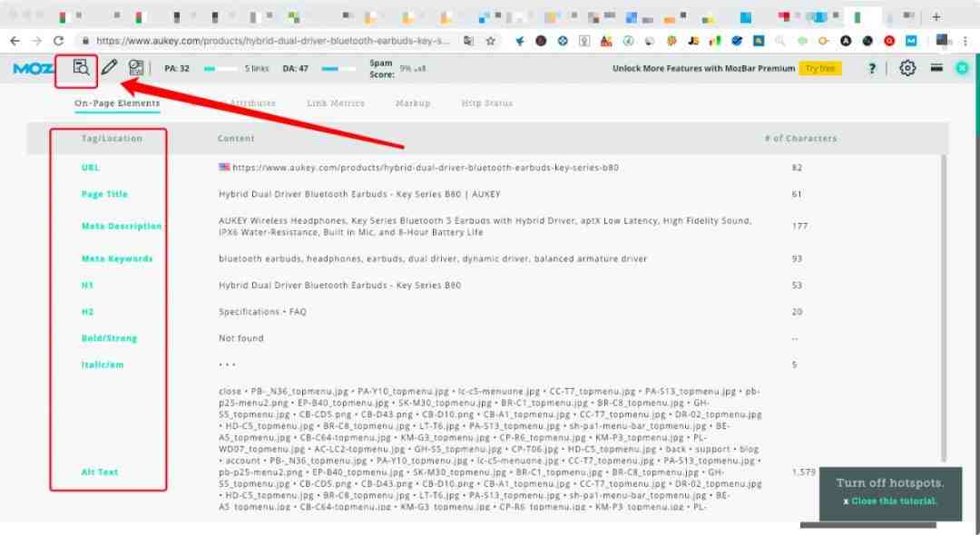Select the Meta Description row label
The height and width of the screenshot is (535, 980).
(122, 226)
